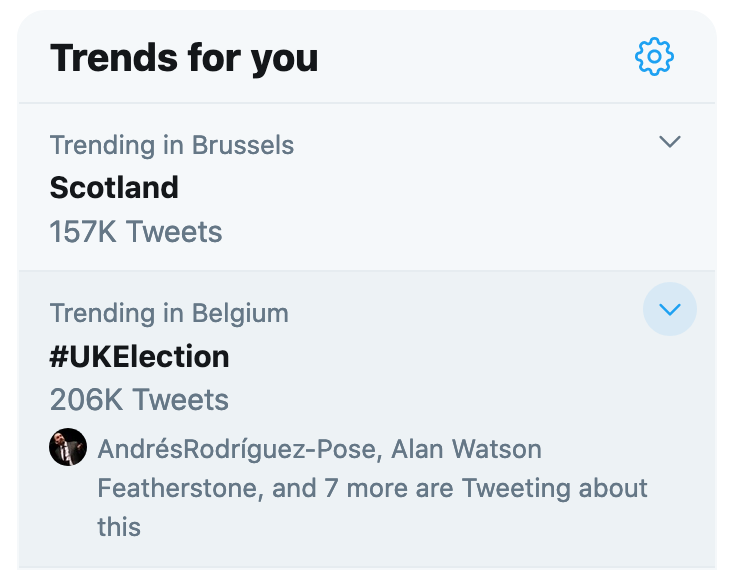The image size is (742, 570).
Task: Click the word "Brussels" in trend location
Action: pos(243,145)
